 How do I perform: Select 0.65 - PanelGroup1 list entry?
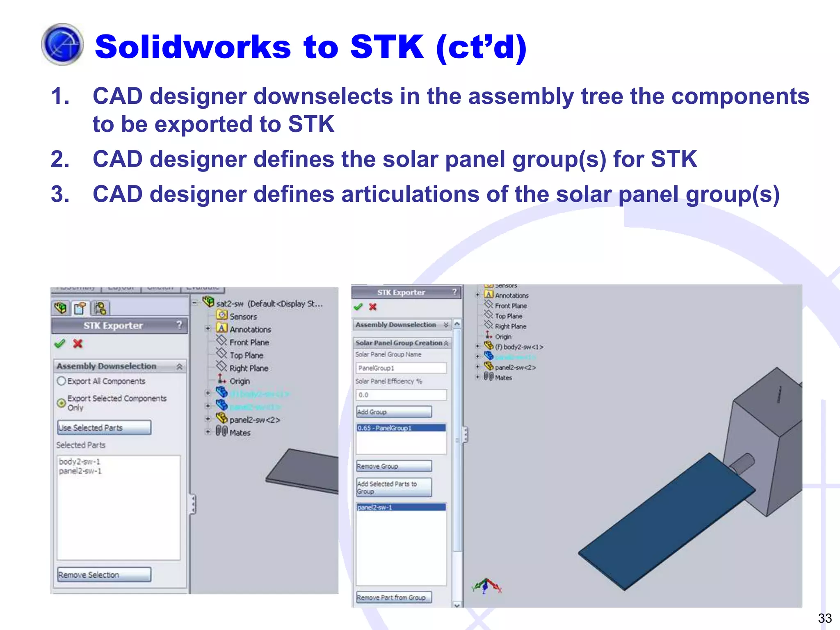401,428
